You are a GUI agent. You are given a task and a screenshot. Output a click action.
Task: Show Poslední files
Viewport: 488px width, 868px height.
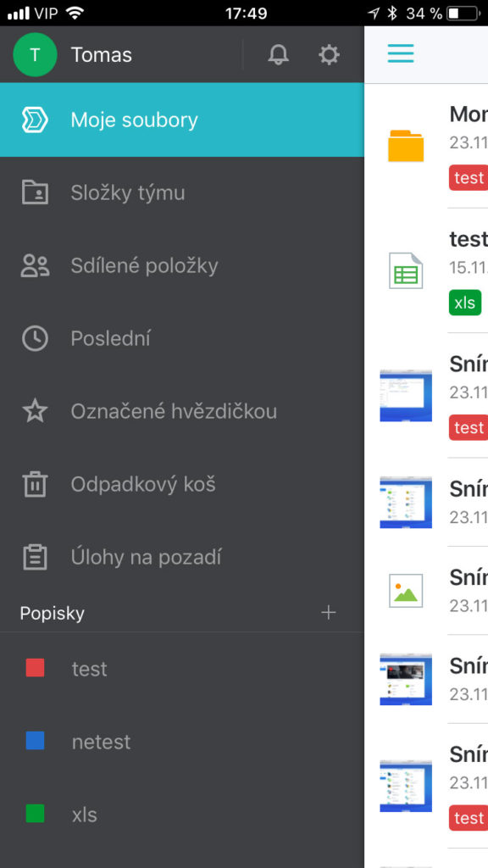[182, 338]
